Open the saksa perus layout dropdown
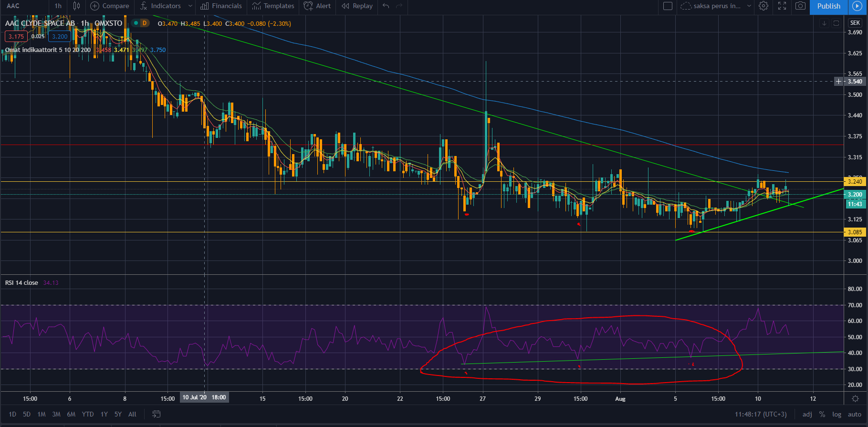The height and width of the screenshot is (427, 868). point(749,6)
